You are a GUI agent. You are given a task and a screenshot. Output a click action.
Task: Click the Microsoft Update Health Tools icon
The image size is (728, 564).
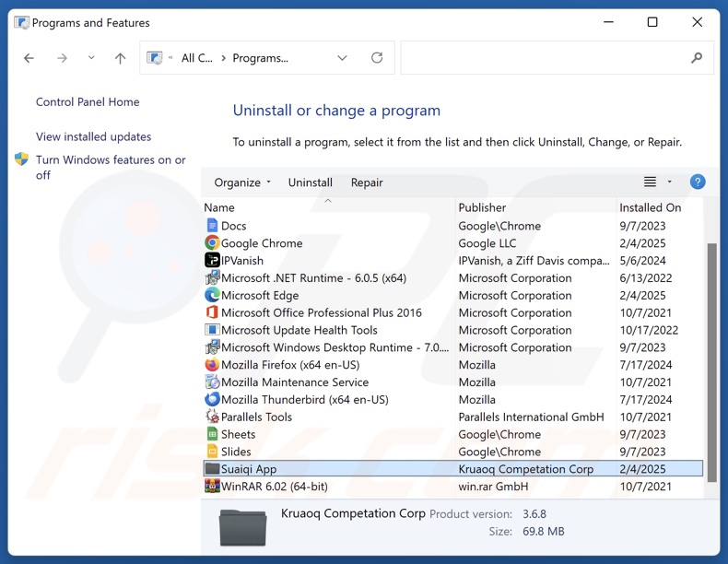(x=212, y=330)
